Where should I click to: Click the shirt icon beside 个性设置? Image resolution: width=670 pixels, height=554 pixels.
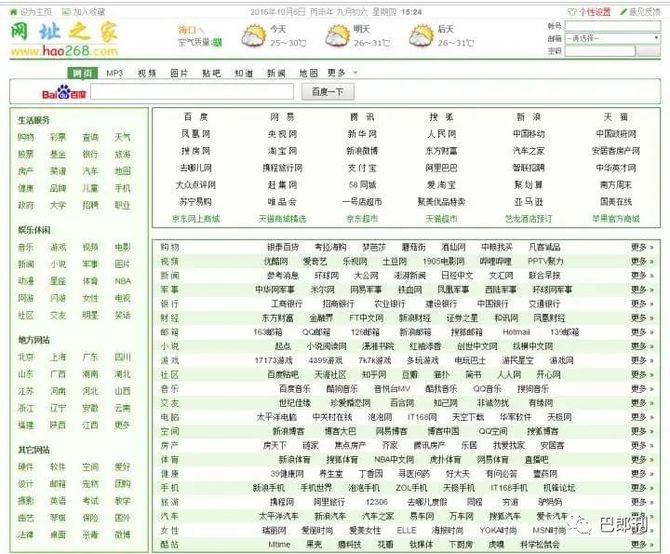coord(572,12)
